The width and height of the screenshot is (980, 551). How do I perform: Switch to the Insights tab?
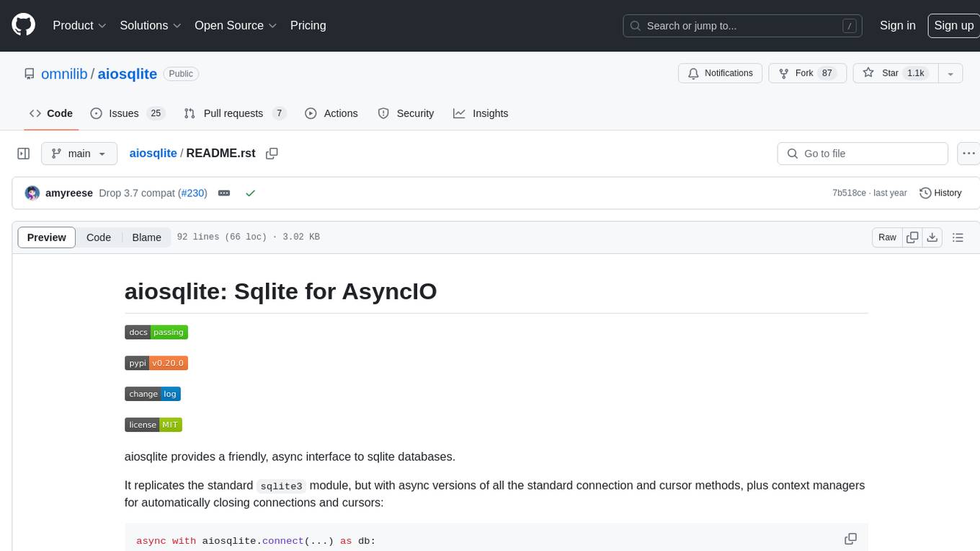point(481,113)
